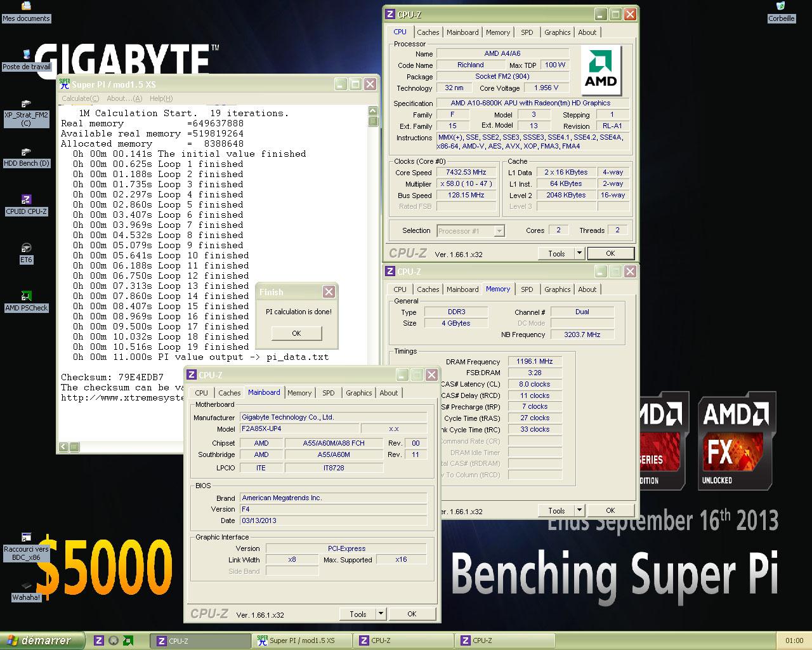Launch AMD PSCheck desktop shortcut

click(26, 302)
